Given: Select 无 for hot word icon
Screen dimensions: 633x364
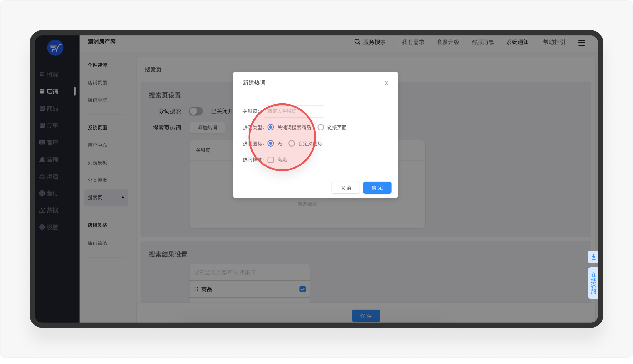Looking at the screenshot, I should [271, 143].
